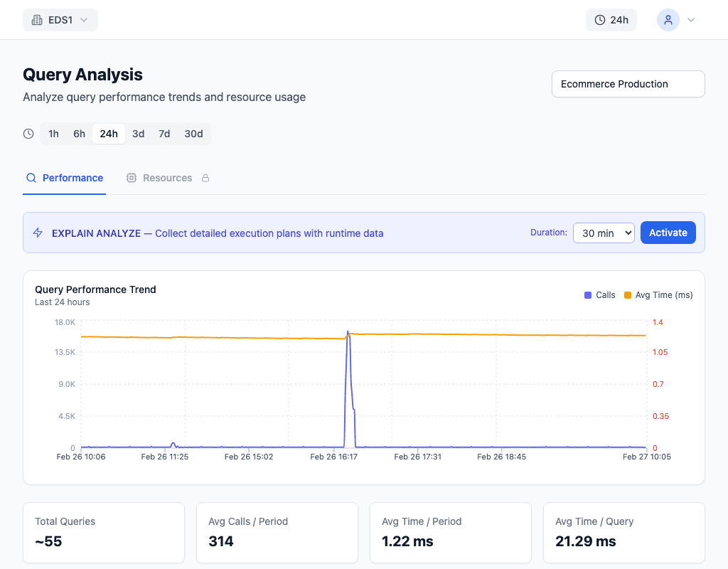This screenshot has height=569, width=728.
Task: Switch to the Resources tab
Action: tap(167, 178)
